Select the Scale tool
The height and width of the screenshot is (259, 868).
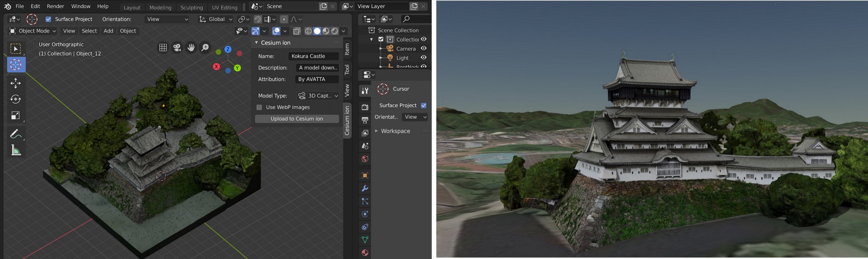pyautogui.click(x=16, y=115)
